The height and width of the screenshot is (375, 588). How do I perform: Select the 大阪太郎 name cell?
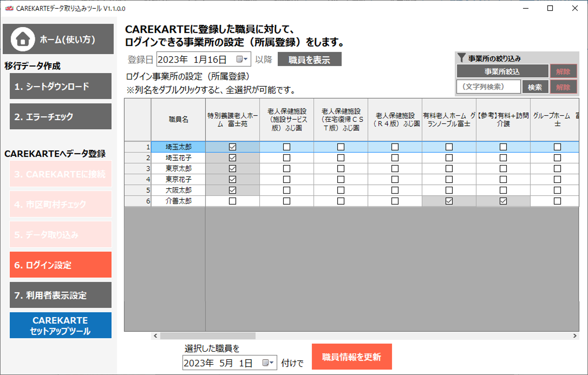click(x=178, y=190)
